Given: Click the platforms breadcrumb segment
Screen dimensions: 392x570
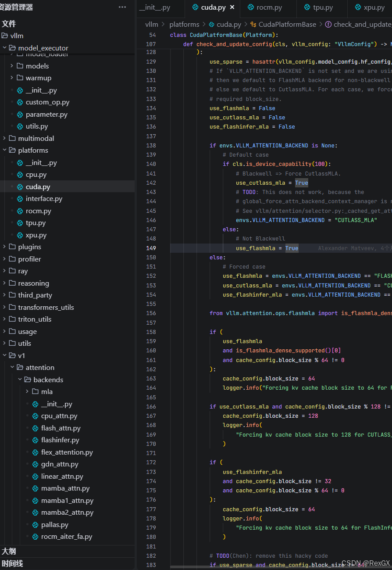Looking at the screenshot, I should pyautogui.click(x=184, y=25).
